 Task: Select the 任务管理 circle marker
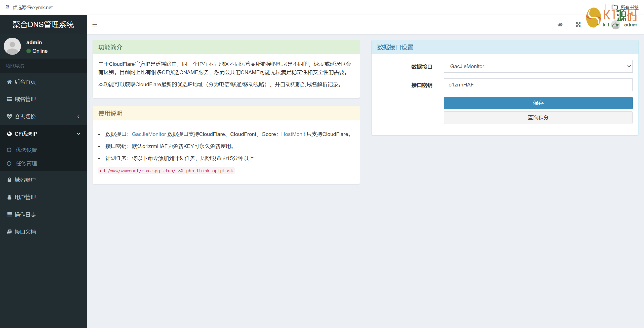click(9, 164)
